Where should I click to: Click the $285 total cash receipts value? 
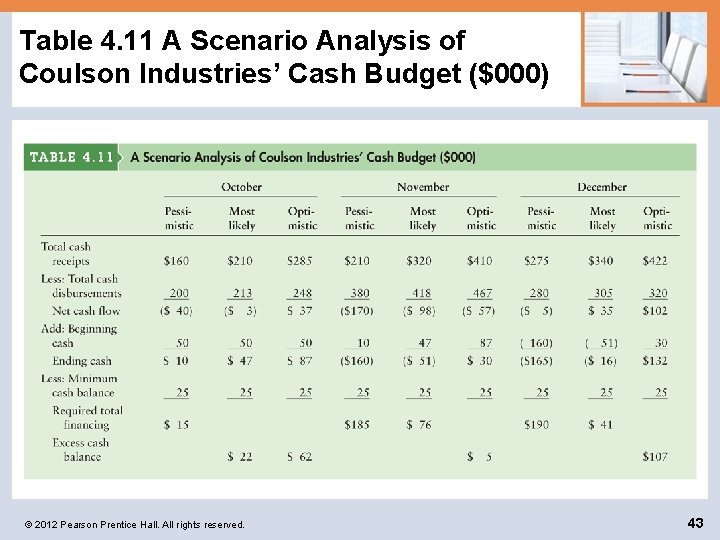coord(299,261)
